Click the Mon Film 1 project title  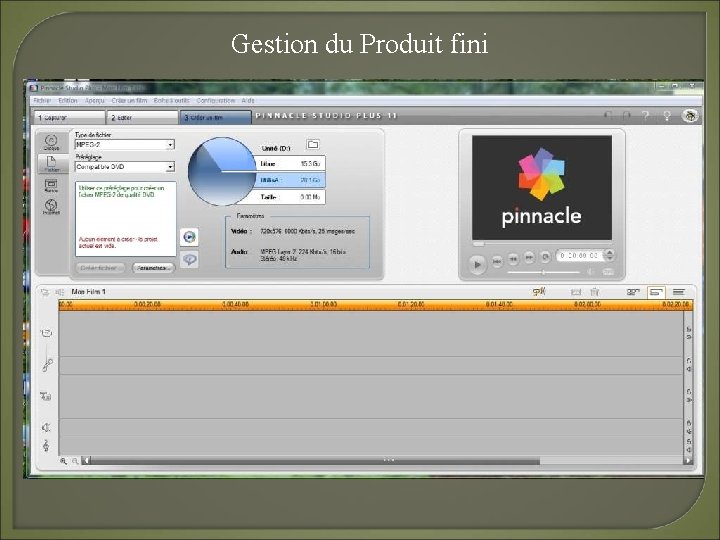[x=89, y=292]
